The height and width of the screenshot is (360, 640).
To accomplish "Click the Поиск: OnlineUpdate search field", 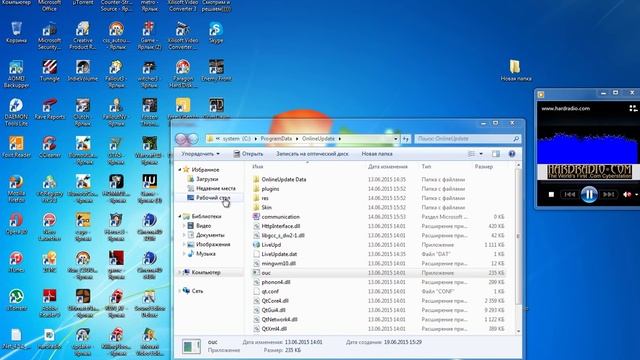I will (x=468, y=139).
